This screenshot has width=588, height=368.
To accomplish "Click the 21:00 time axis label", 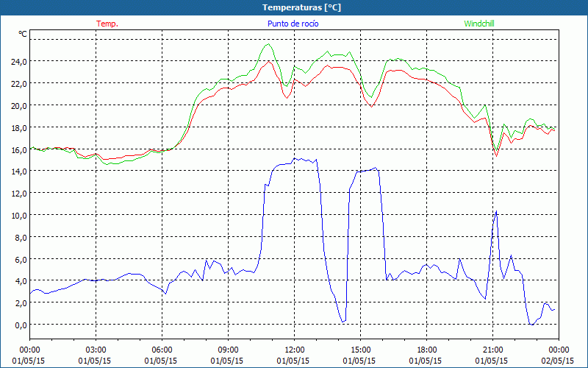I will [492, 350].
